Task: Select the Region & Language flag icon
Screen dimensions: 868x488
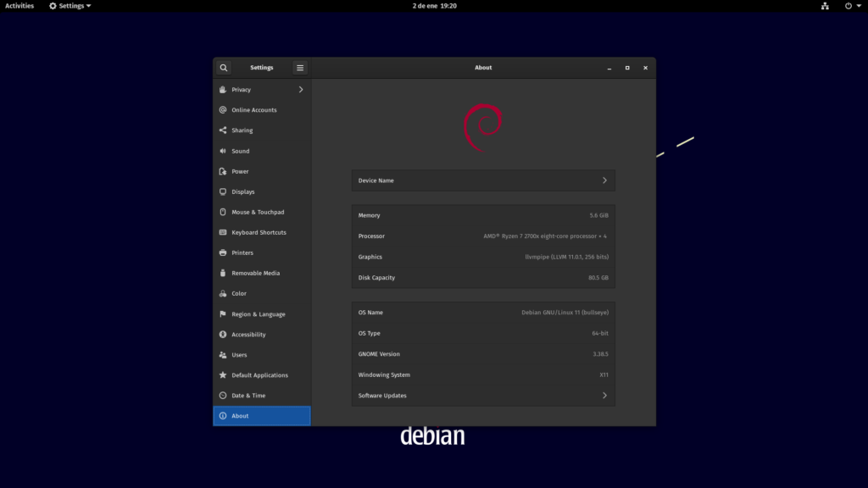Action: tap(223, 313)
